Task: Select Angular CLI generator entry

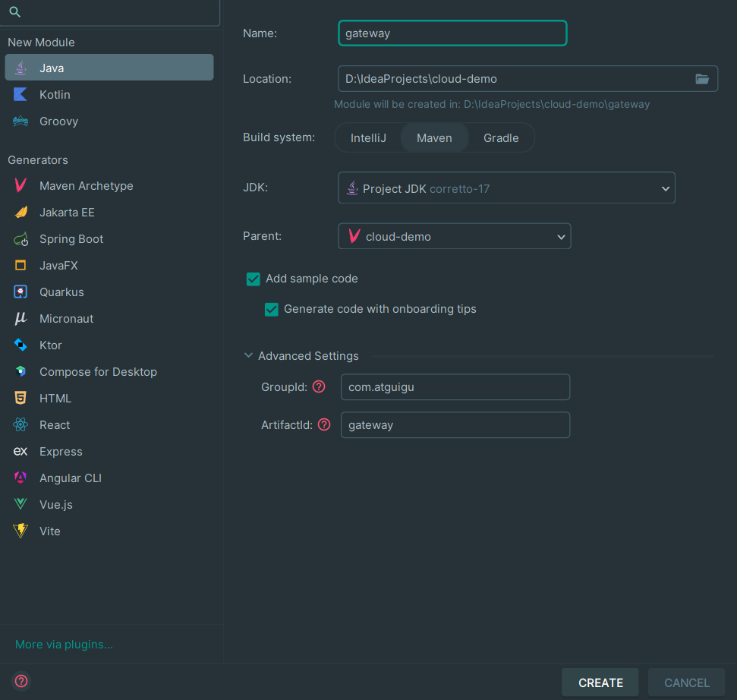Action: click(109, 478)
